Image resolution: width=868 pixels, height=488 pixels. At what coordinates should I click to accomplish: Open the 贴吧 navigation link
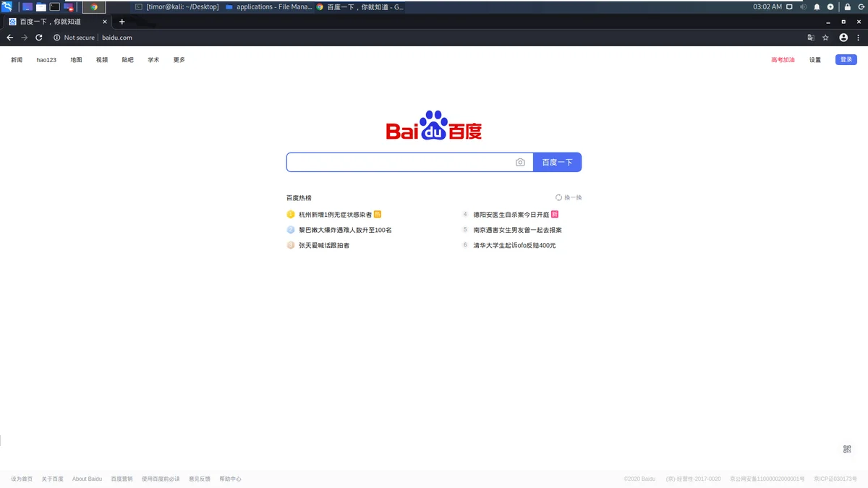tap(128, 60)
